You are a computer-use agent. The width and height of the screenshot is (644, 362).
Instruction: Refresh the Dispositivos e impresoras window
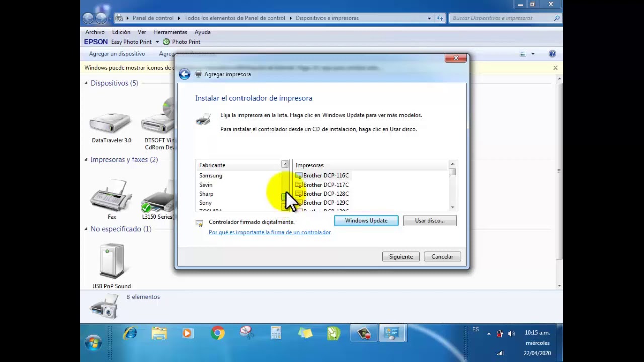(x=440, y=18)
